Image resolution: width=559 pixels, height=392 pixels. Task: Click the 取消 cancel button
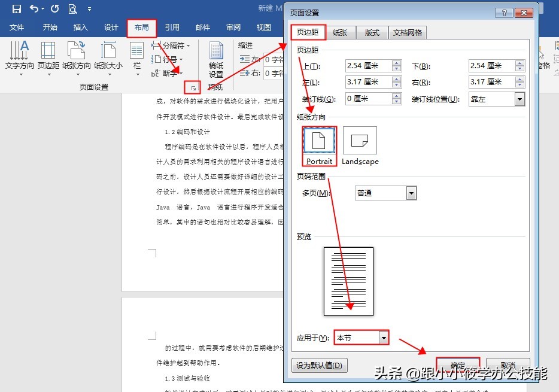point(508,365)
